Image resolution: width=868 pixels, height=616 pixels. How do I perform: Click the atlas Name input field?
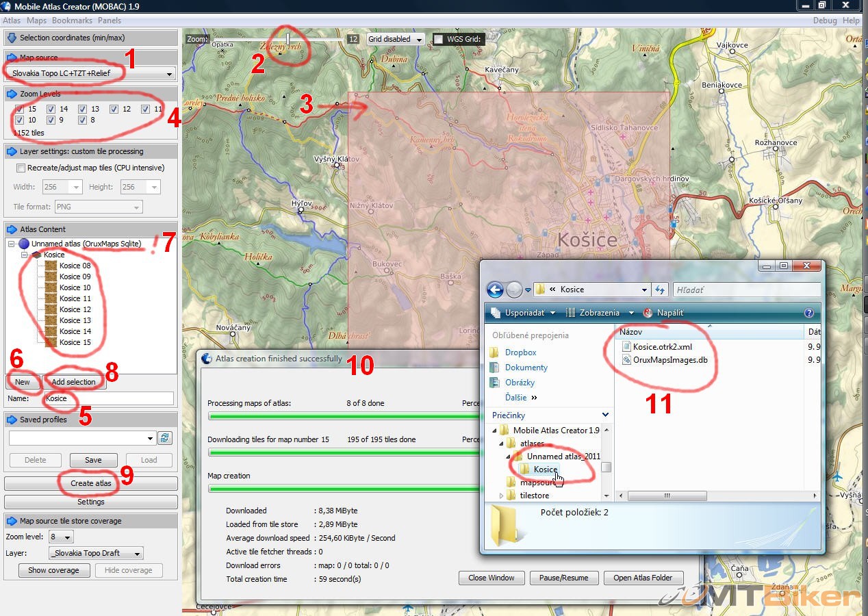(x=107, y=398)
